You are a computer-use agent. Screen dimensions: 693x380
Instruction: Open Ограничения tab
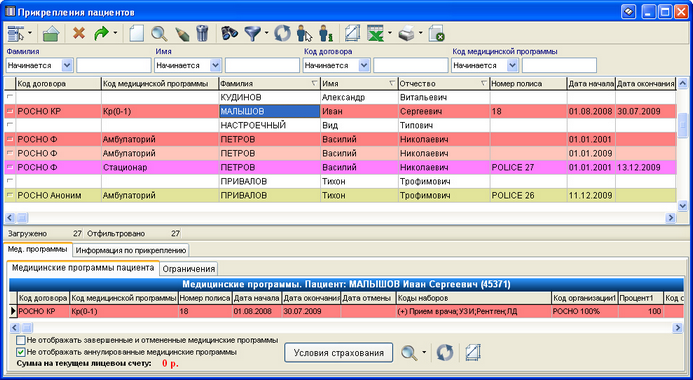(x=189, y=269)
